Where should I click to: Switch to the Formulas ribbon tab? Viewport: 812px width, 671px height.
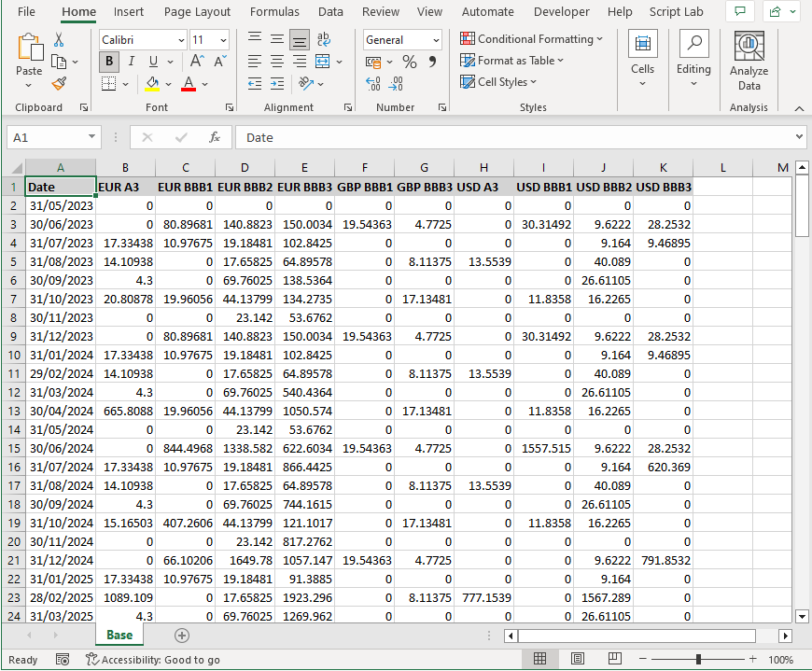pos(274,12)
